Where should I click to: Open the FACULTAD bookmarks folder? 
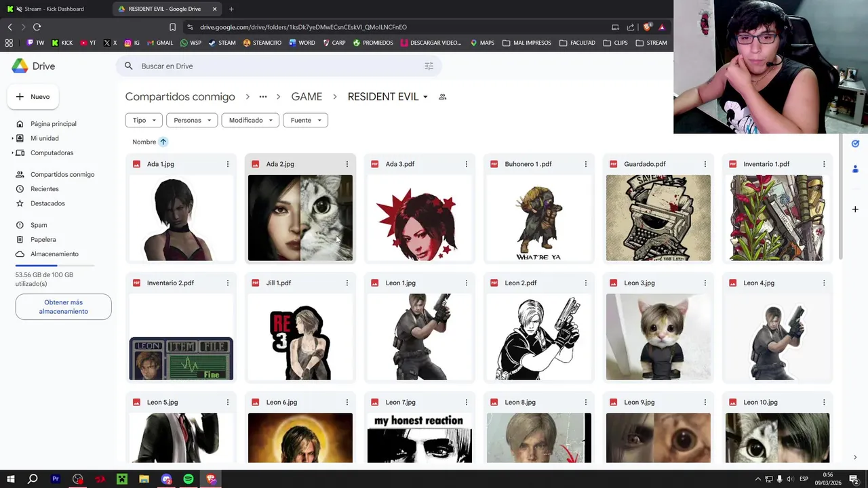577,43
